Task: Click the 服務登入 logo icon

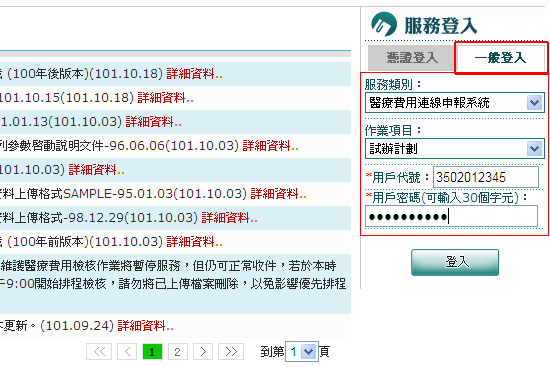Action: click(384, 24)
